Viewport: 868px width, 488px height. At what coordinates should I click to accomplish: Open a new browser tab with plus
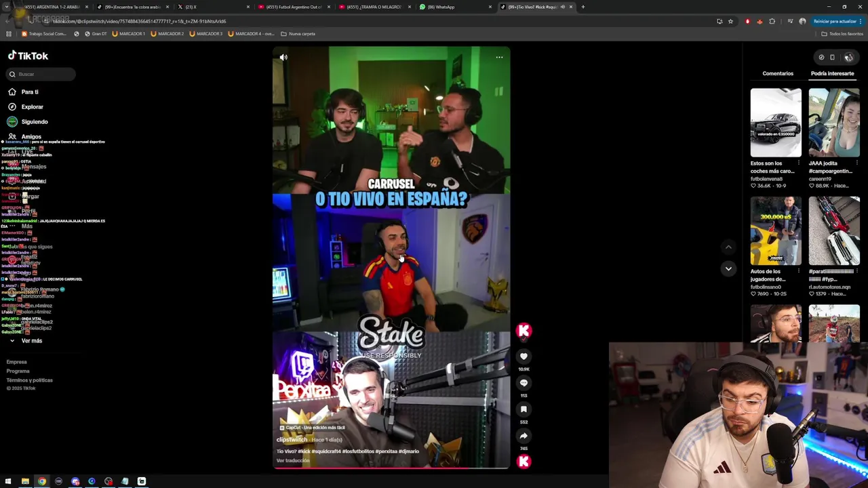pos(583,7)
